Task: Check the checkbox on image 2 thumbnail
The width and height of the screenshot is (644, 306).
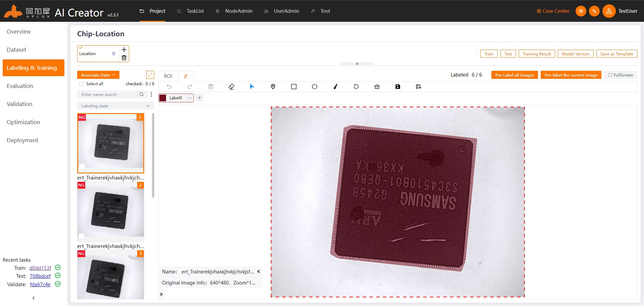Action: point(82,236)
